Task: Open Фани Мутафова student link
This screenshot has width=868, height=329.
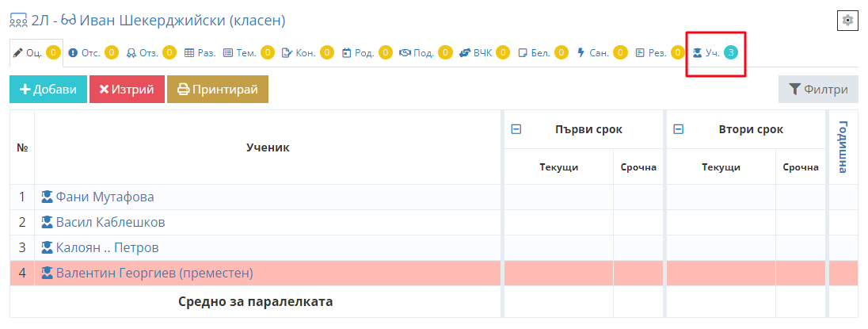Action: [105, 197]
